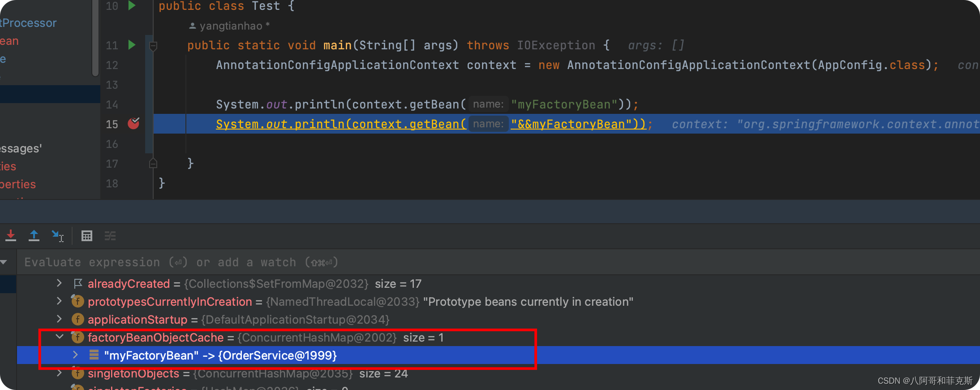Click the Run to Cursor icon
The height and width of the screenshot is (390, 980).
(x=58, y=235)
